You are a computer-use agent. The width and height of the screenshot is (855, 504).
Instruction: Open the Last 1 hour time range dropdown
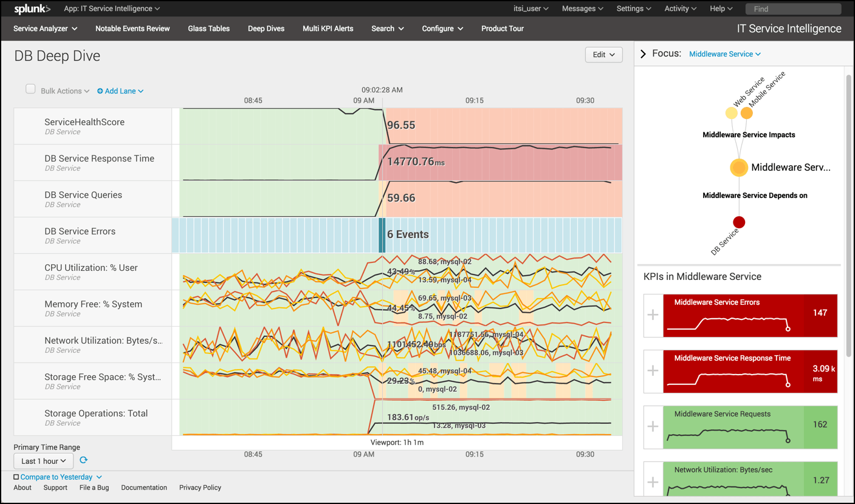[43, 461]
